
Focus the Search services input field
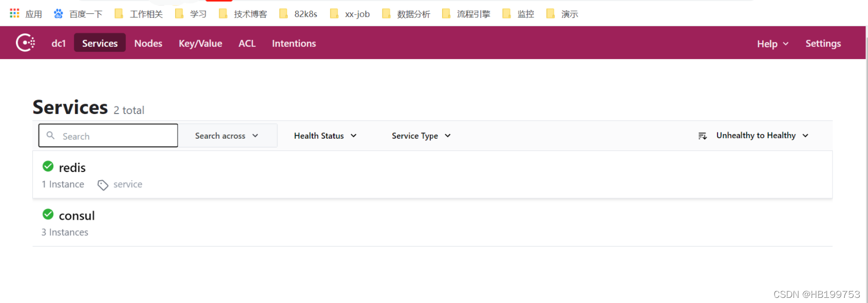tap(108, 136)
